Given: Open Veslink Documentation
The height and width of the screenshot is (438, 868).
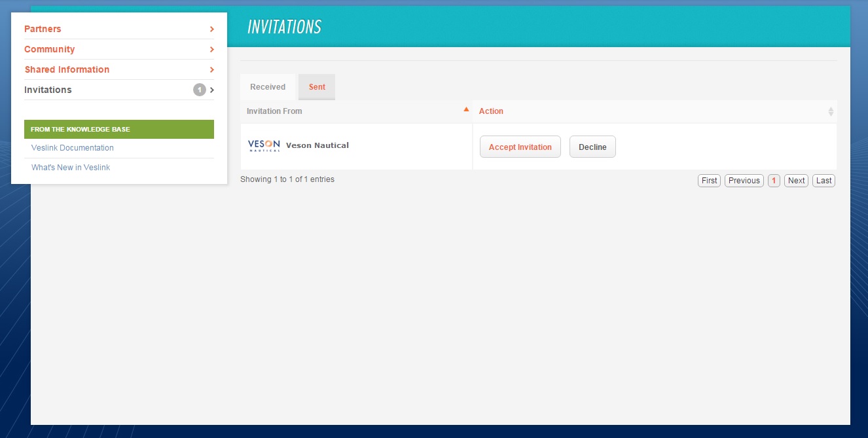Looking at the screenshot, I should pos(72,147).
